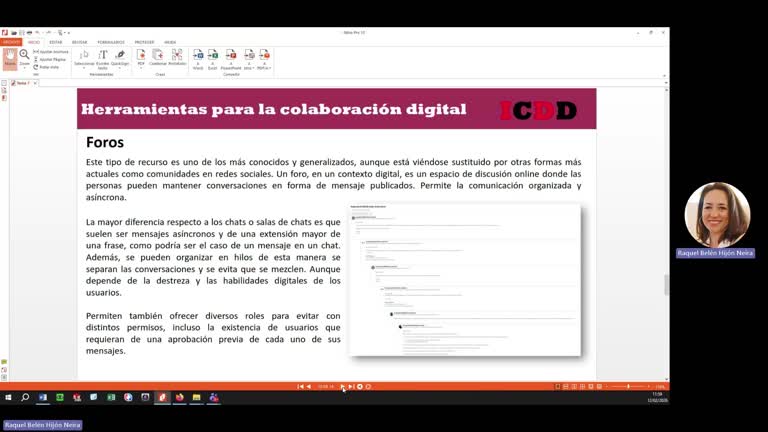Click Raquel Belén Hijón Neira profile photo
This screenshot has height=432, width=768.
[717, 215]
